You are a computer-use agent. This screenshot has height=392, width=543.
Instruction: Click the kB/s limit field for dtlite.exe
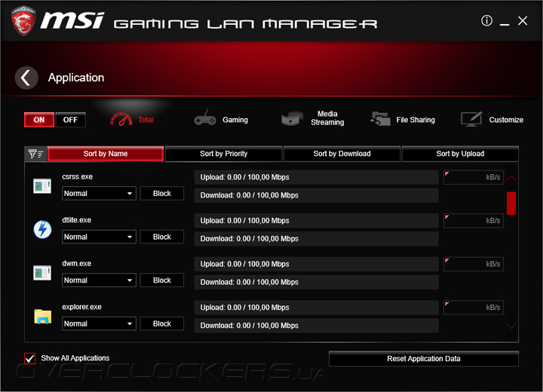tap(474, 221)
